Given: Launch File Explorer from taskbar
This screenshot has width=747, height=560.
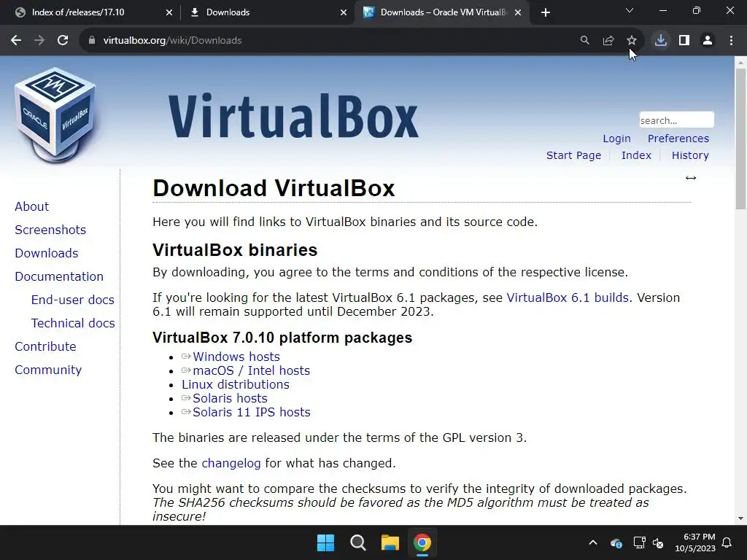Looking at the screenshot, I should [x=390, y=542].
